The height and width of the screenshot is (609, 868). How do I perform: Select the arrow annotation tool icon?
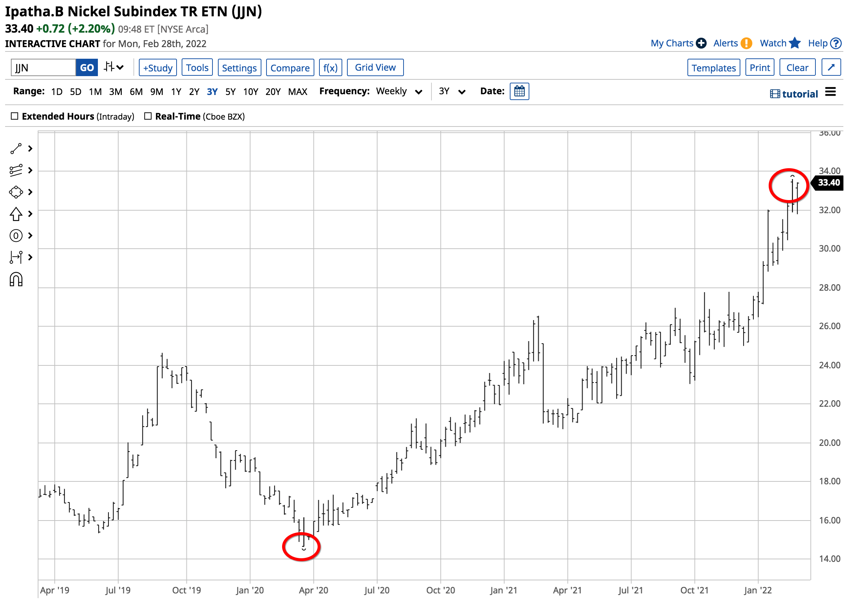point(16,214)
